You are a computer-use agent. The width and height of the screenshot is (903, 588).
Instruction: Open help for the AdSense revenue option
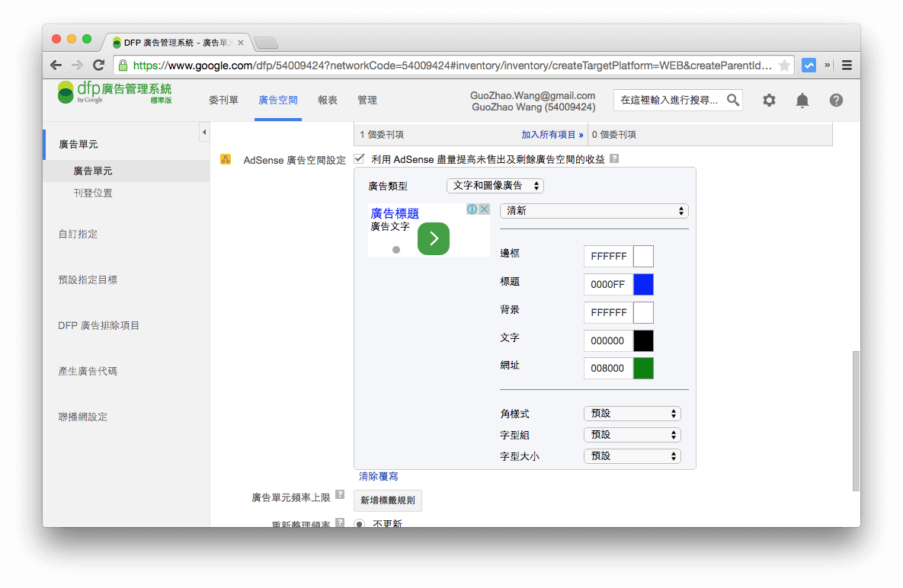point(615,158)
